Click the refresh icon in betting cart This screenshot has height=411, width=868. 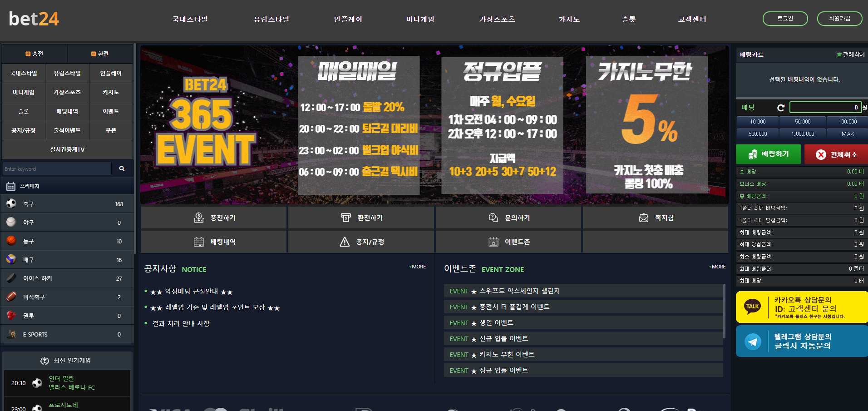click(x=781, y=108)
